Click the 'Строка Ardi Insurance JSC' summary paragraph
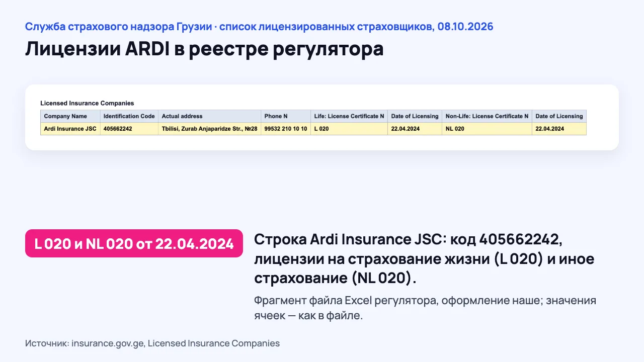Screen dimensions: 644x362 pos(424,258)
